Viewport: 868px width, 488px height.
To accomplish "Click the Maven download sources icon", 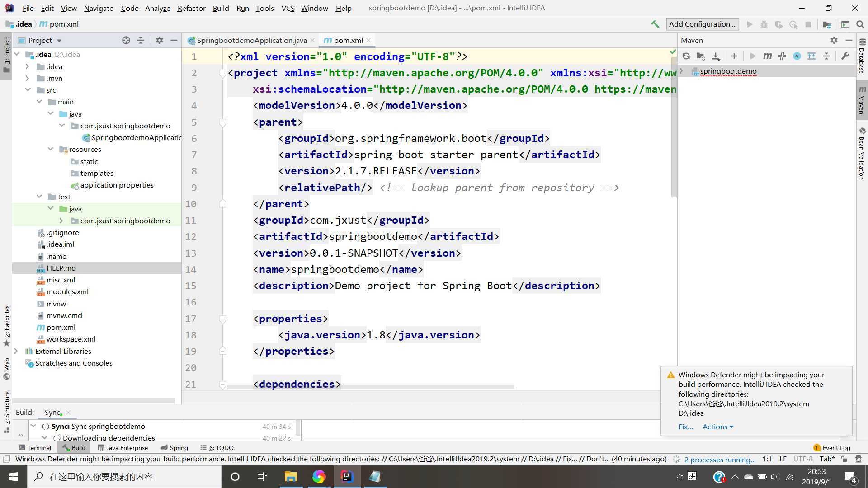I will [717, 56].
